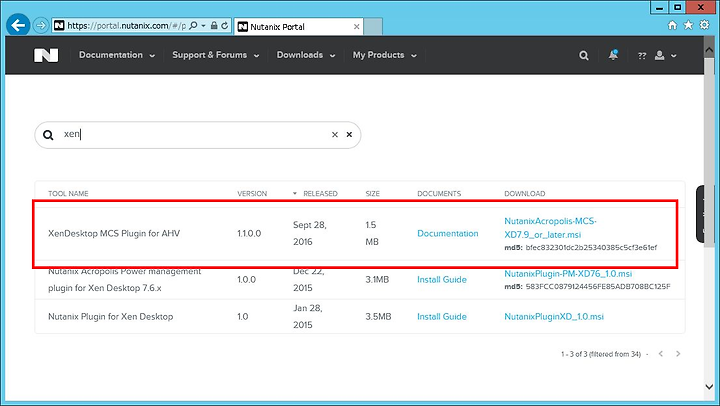
Task: Click the DOWNLOAD column header
Action: click(x=524, y=194)
